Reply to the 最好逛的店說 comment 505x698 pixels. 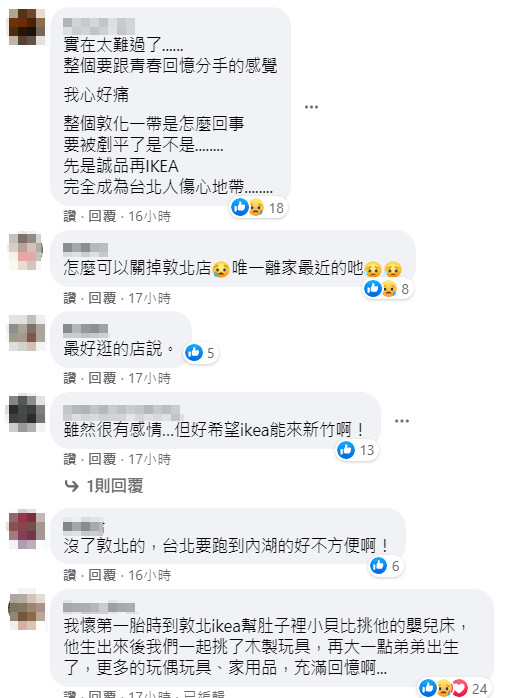click(x=102, y=378)
